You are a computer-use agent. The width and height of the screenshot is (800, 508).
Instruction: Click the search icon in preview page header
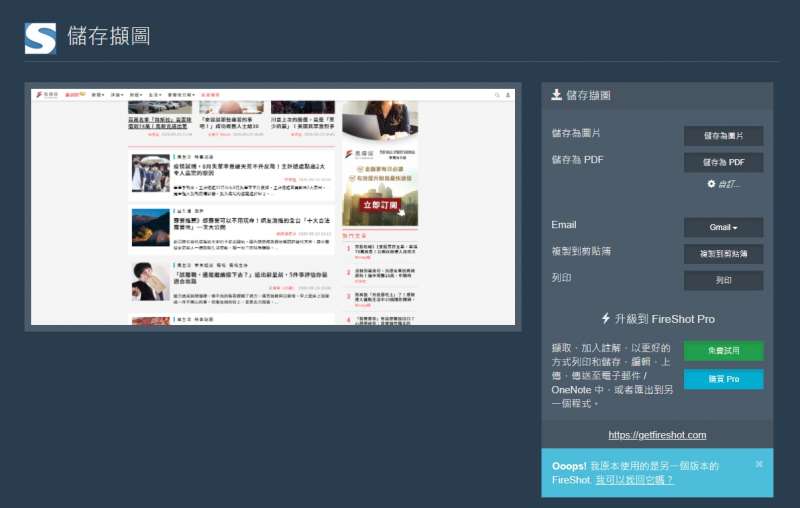pos(497,95)
